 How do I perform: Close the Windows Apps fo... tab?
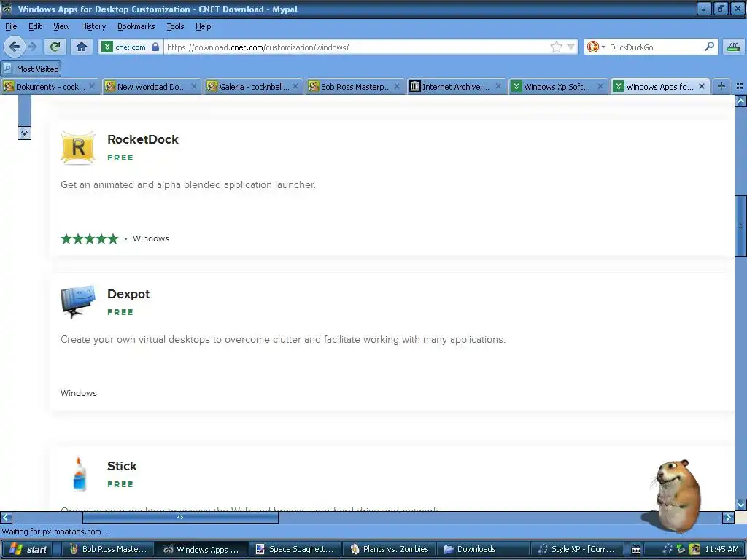(702, 86)
